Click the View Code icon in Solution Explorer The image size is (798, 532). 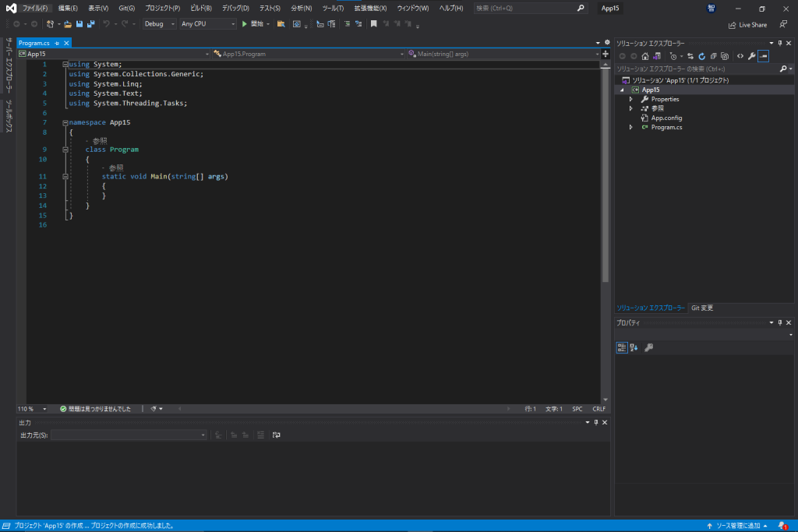[740, 56]
